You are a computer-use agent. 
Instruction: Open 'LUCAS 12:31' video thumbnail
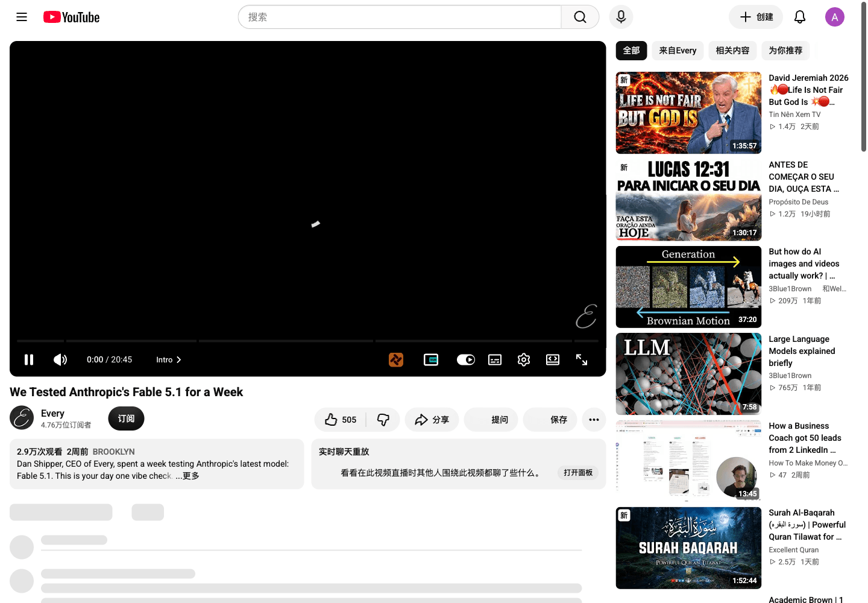(x=688, y=200)
